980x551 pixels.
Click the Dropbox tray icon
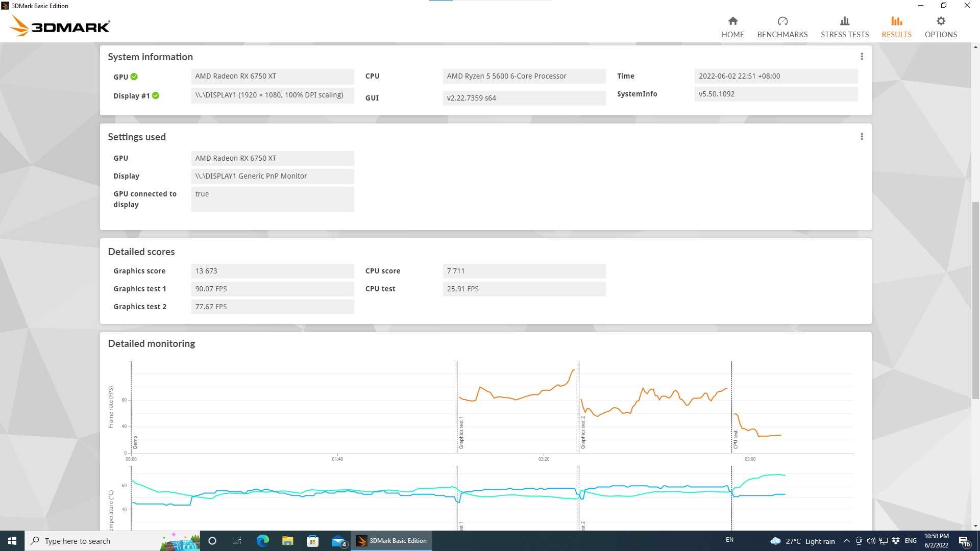coord(896,541)
